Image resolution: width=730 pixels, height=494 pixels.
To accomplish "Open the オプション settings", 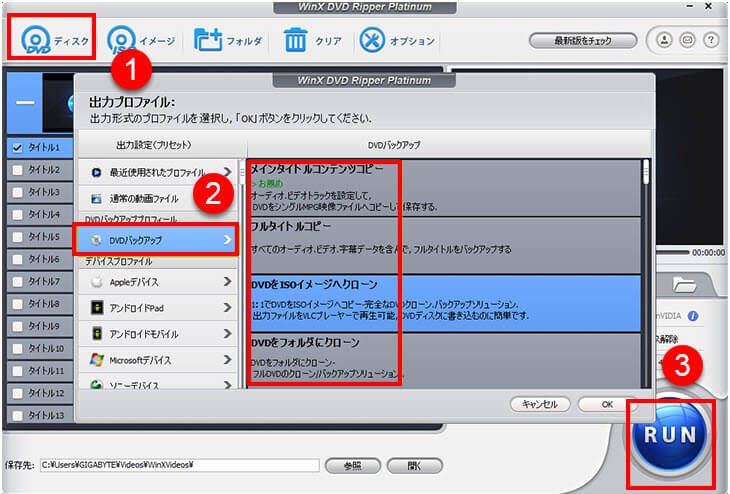I will [x=397, y=41].
